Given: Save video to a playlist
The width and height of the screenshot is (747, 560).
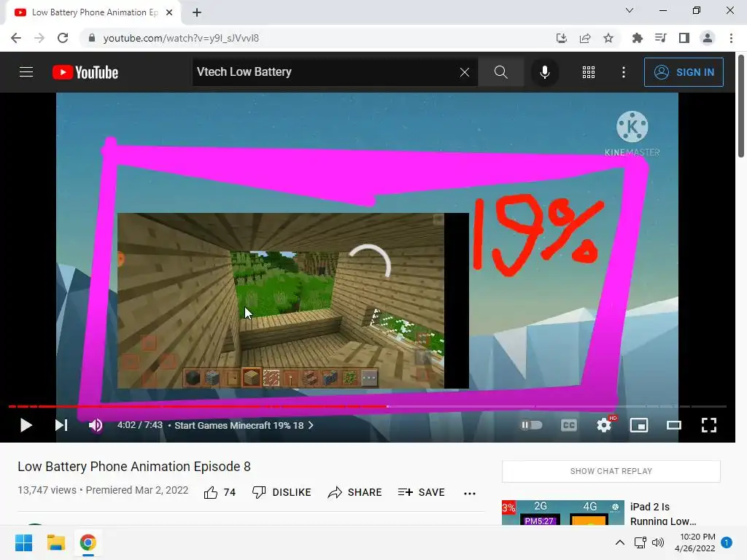Looking at the screenshot, I should (x=421, y=492).
